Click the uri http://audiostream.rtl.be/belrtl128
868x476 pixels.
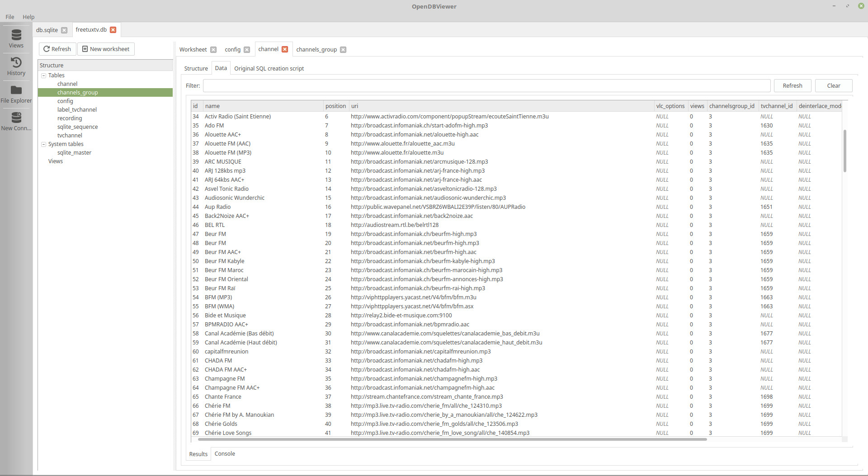click(395, 225)
